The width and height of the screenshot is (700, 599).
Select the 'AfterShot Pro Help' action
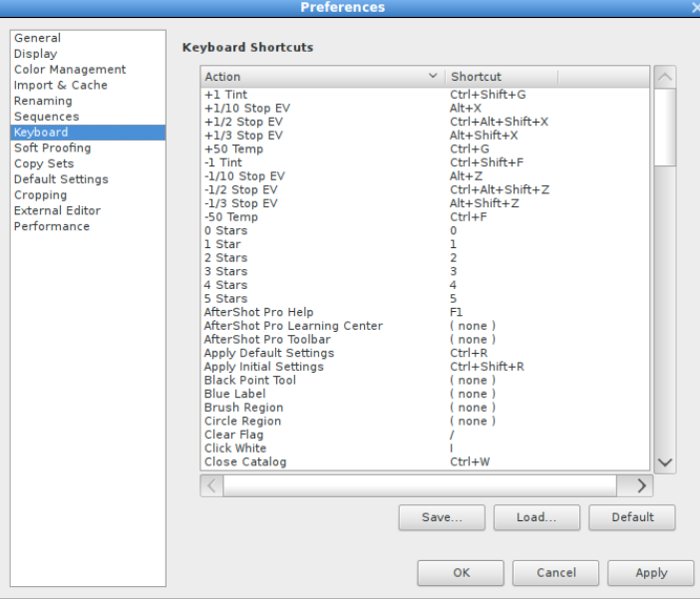point(426,312)
